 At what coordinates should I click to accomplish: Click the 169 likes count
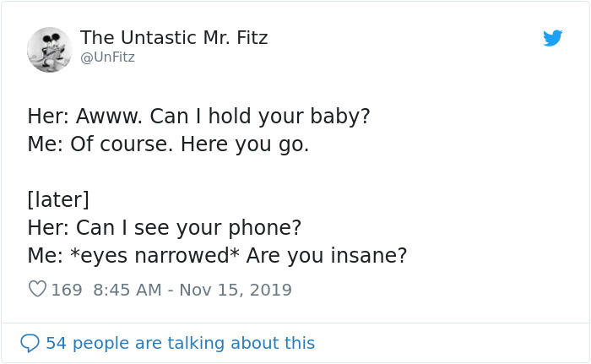pyautogui.click(x=67, y=290)
